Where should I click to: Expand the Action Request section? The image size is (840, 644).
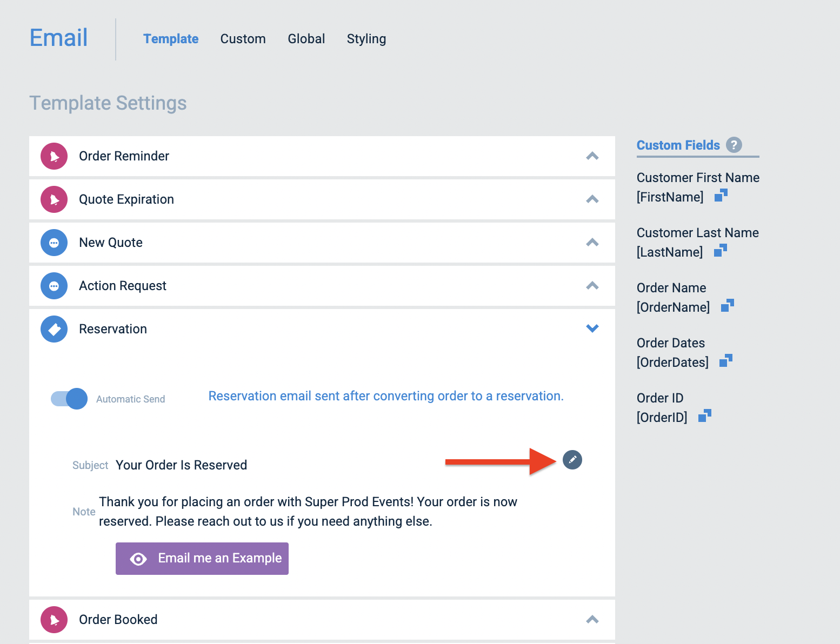(x=592, y=286)
